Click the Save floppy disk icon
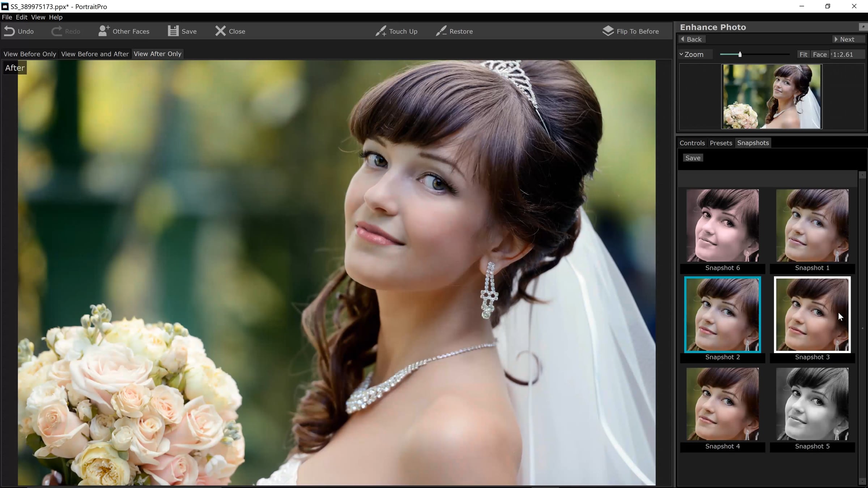868x488 pixels. coord(173,31)
